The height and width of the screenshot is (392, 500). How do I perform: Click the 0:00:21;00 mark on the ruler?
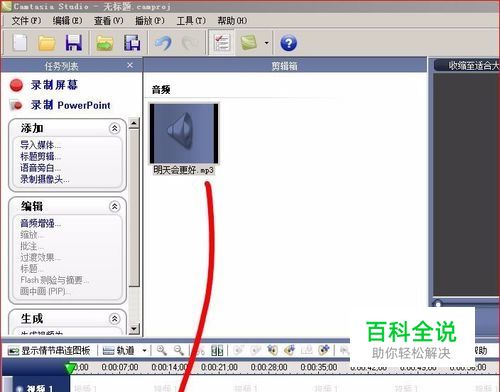219,367
